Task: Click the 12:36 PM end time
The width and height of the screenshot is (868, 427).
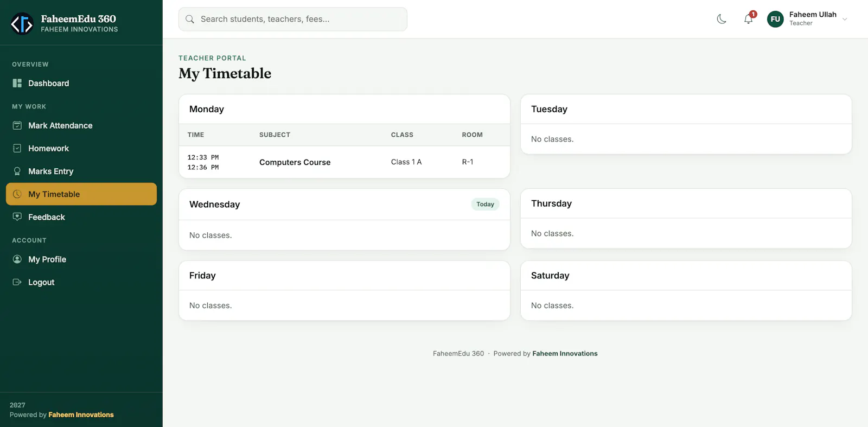Action: 203,167
